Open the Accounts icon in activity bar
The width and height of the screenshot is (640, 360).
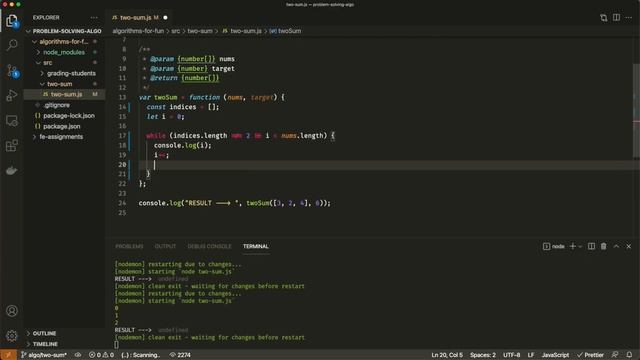(11, 311)
